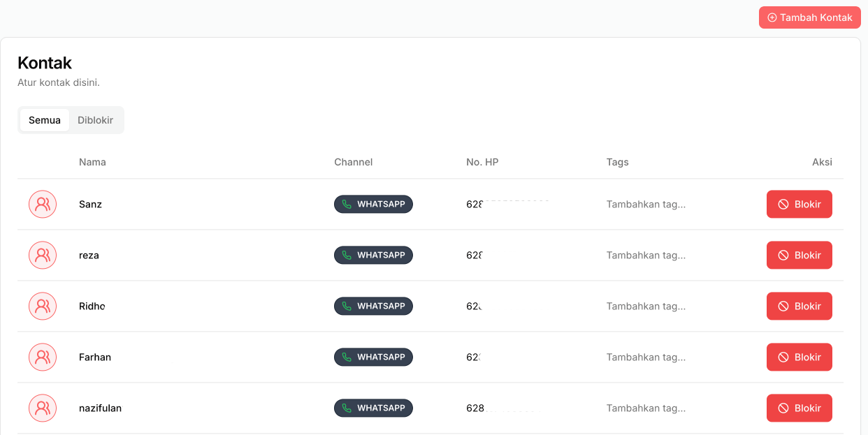Click reza's avatar icon
The image size is (868, 435).
pos(43,255)
